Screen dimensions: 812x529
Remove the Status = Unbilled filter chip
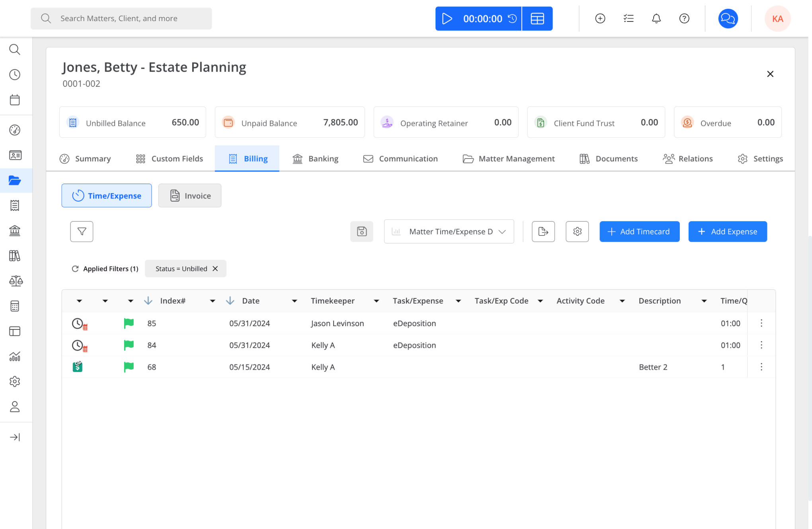coord(215,268)
